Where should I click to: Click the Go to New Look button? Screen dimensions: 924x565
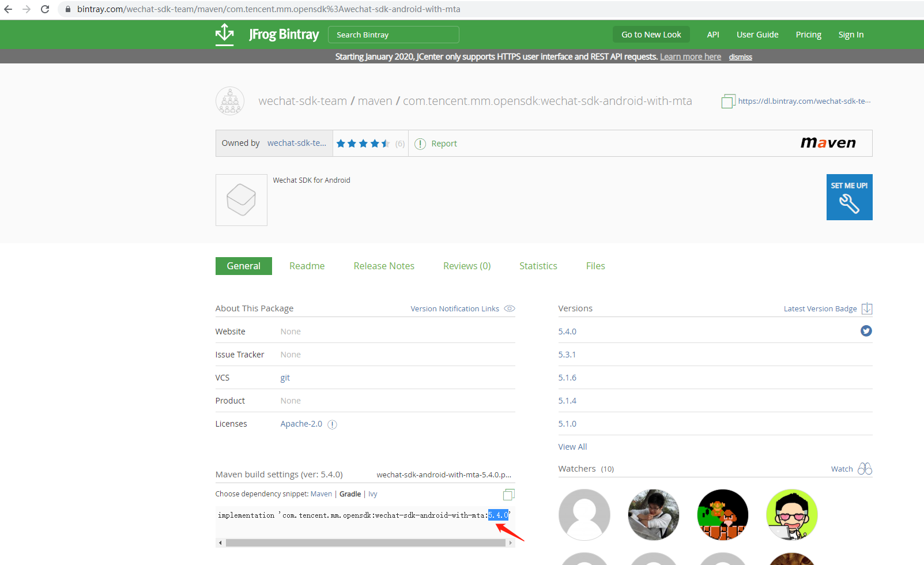pyautogui.click(x=651, y=34)
